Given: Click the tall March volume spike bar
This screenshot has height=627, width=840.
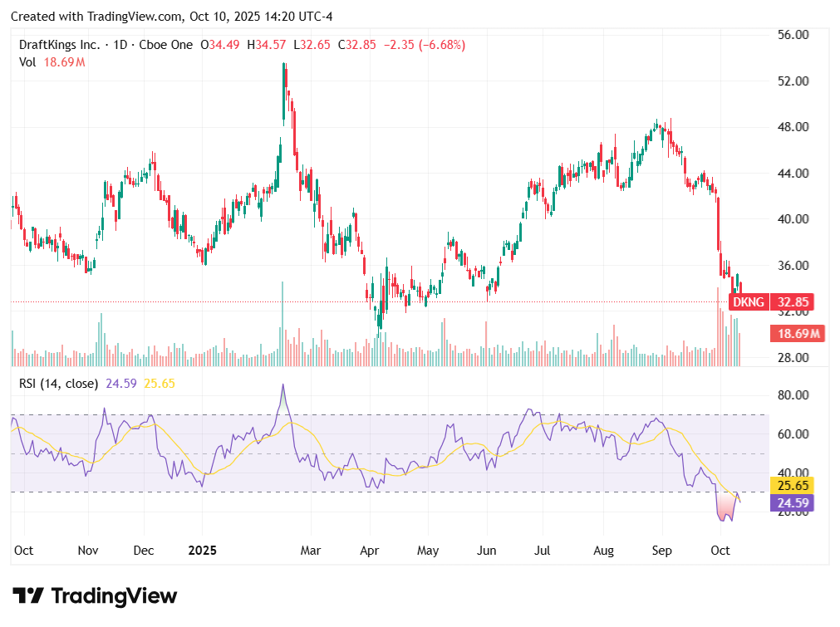Looking at the screenshot, I should (x=282, y=324).
